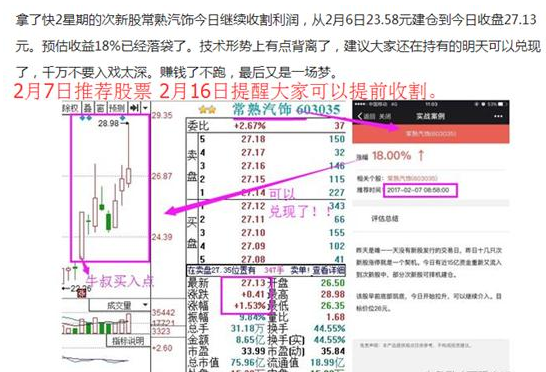This screenshot has height=372, width=546.
Task: Click the blue diamond marker near 28.98
Action: (123, 118)
